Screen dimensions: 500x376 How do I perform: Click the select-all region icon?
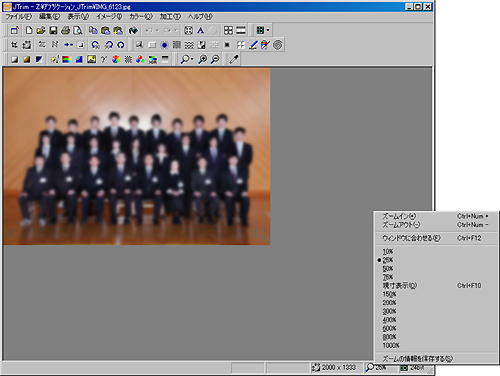tap(188, 30)
